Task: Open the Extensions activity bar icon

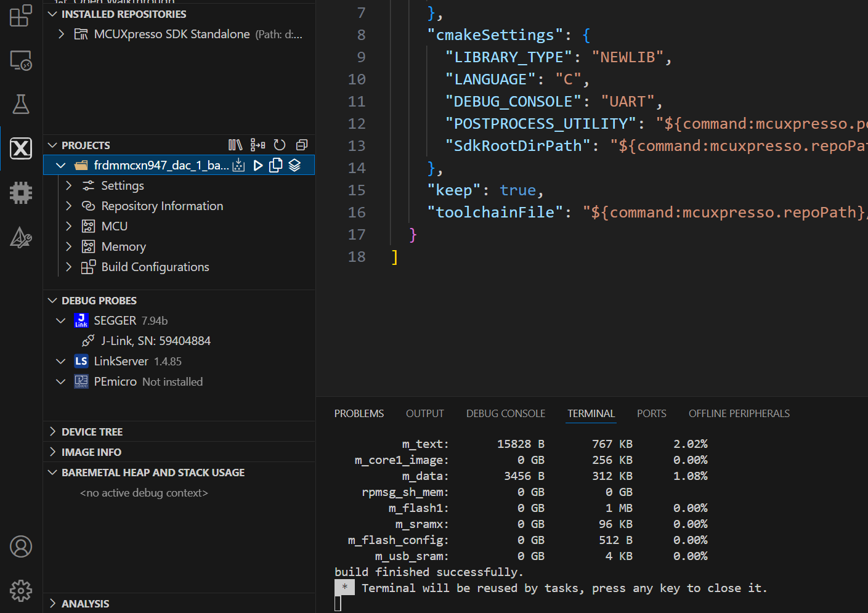Action: (x=21, y=15)
